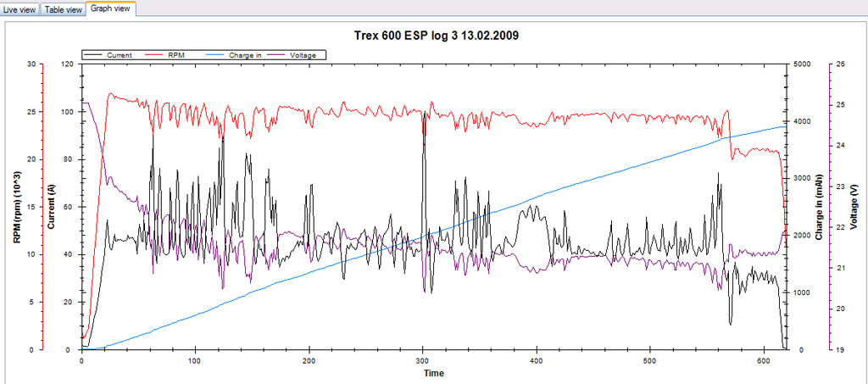Click the 300 tick on the Time axis
This screenshot has height=384, width=868.
tap(423, 359)
